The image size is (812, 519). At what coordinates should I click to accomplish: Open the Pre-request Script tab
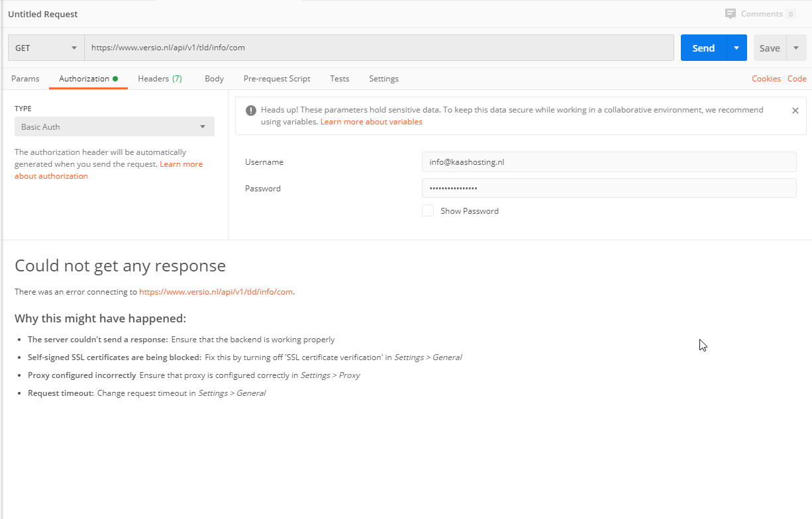277,79
